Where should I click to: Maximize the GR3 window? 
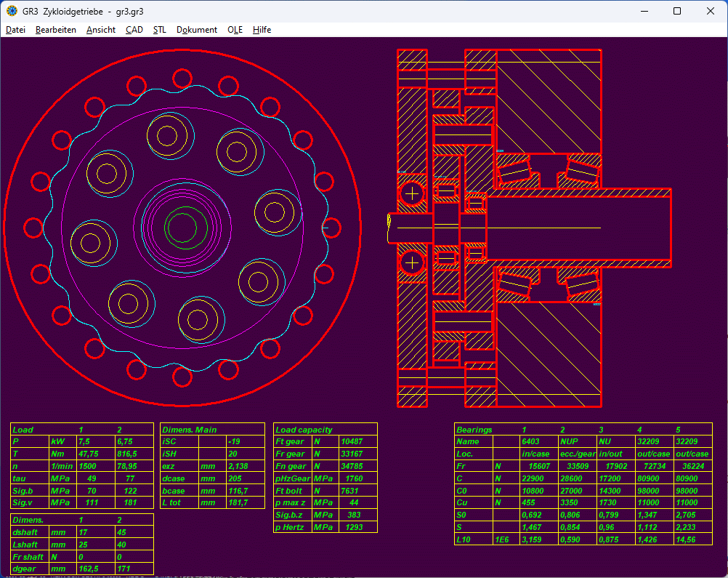click(x=677, y=11)
